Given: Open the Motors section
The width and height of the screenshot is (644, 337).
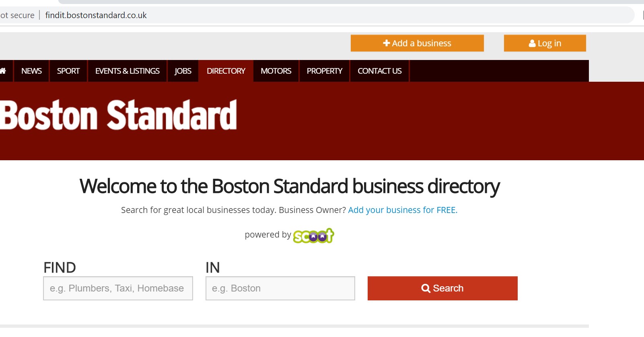Looking at the screenshot, I should click(x=276, y=71).
